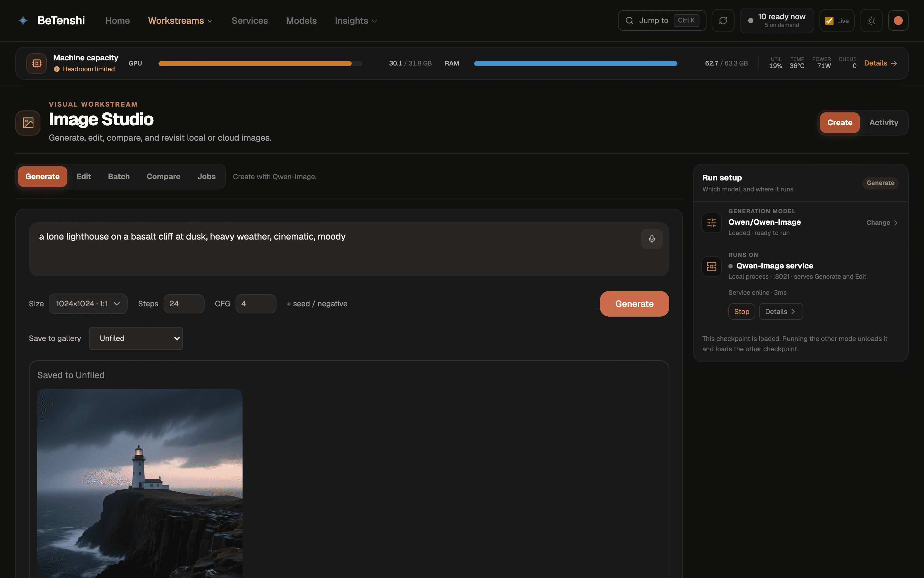The height and width of the screenshot is (578, 924).
Task: Switch to the Activity view
Action: click(x=884, y=123)
